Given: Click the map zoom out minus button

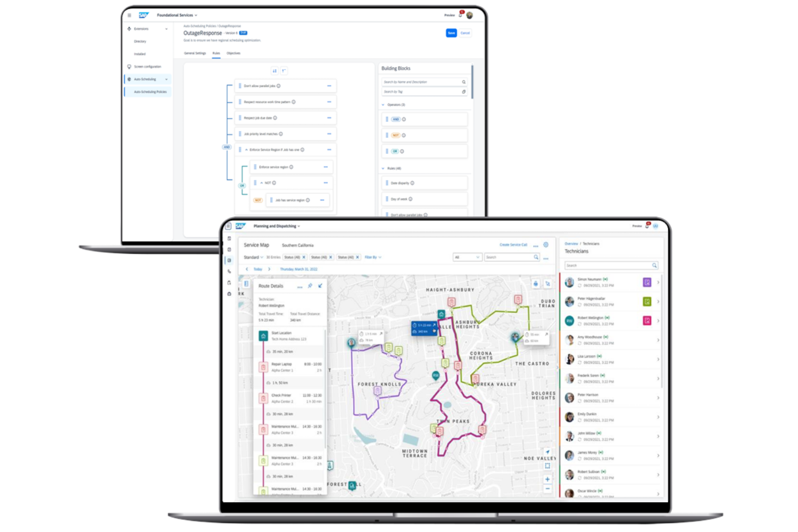Looking at the screenshot, I should tap(547, 488).
